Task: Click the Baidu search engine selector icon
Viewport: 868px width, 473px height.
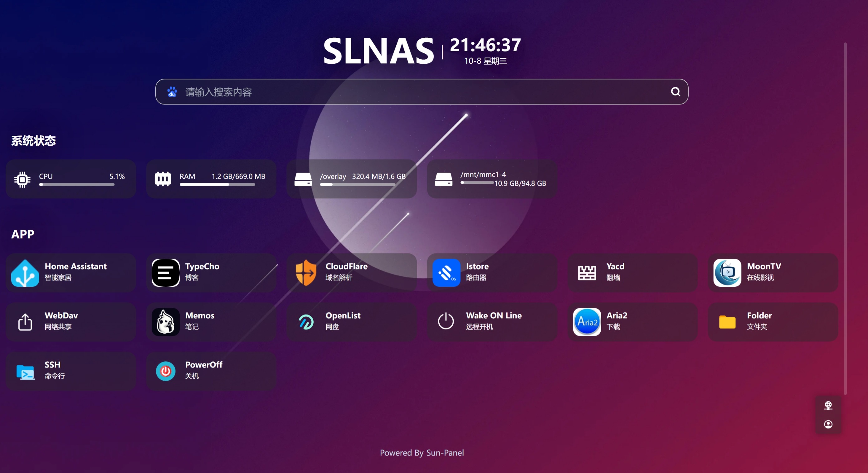Action: [172, 92]
